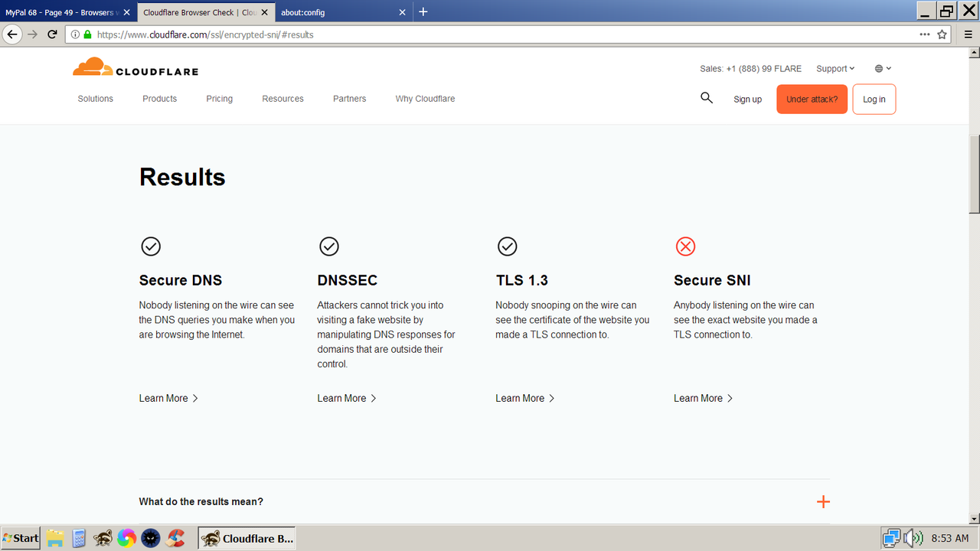
Task: Open the Solutions menu
Action: coord(96,99)
